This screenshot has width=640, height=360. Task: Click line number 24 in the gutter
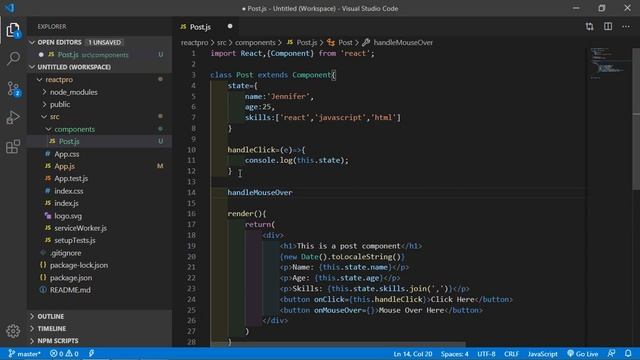pos(191,300)
